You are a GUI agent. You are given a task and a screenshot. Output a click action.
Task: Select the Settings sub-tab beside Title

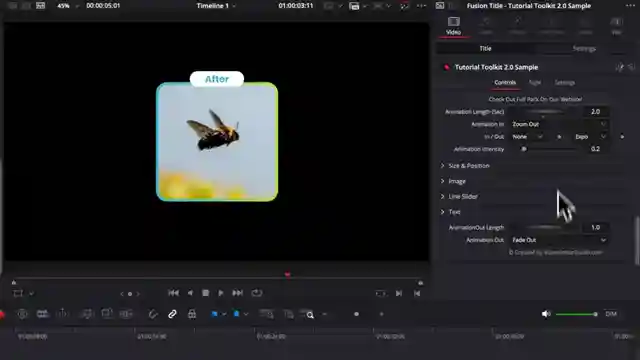pos(584,48)
